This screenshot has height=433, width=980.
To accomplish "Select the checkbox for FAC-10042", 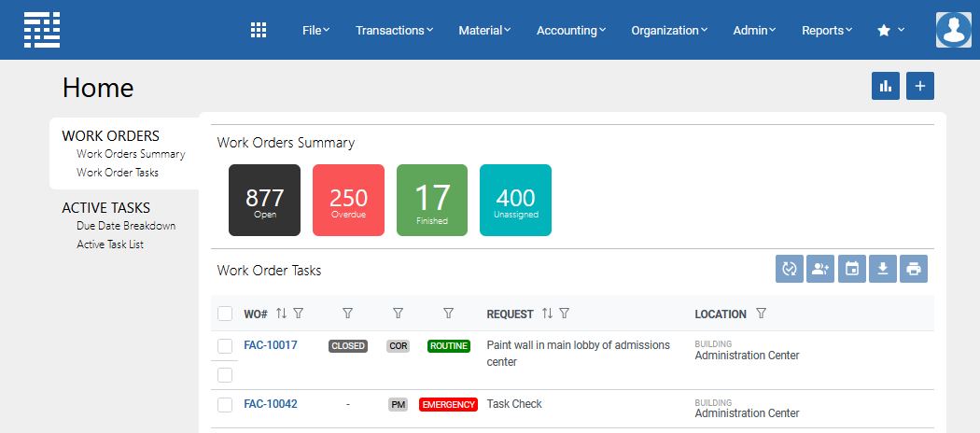I will [225, 405].
